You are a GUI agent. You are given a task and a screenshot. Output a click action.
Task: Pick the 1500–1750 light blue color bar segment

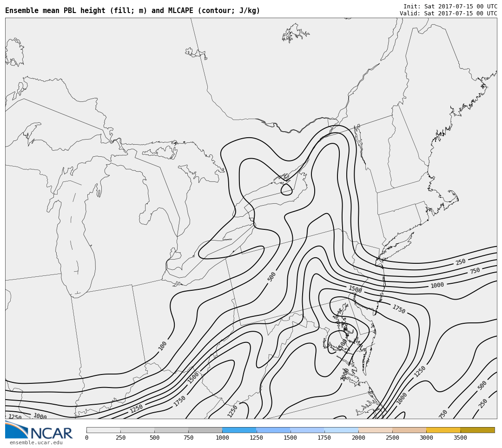click(x=307, y=430)
